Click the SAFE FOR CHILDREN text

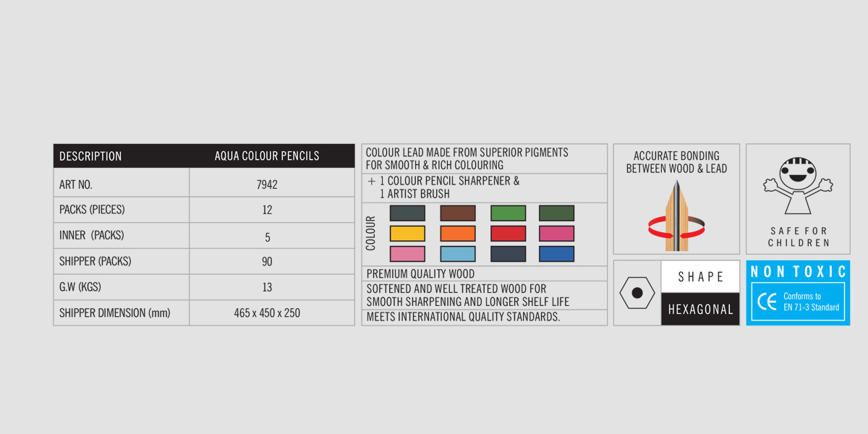(798, 237)
